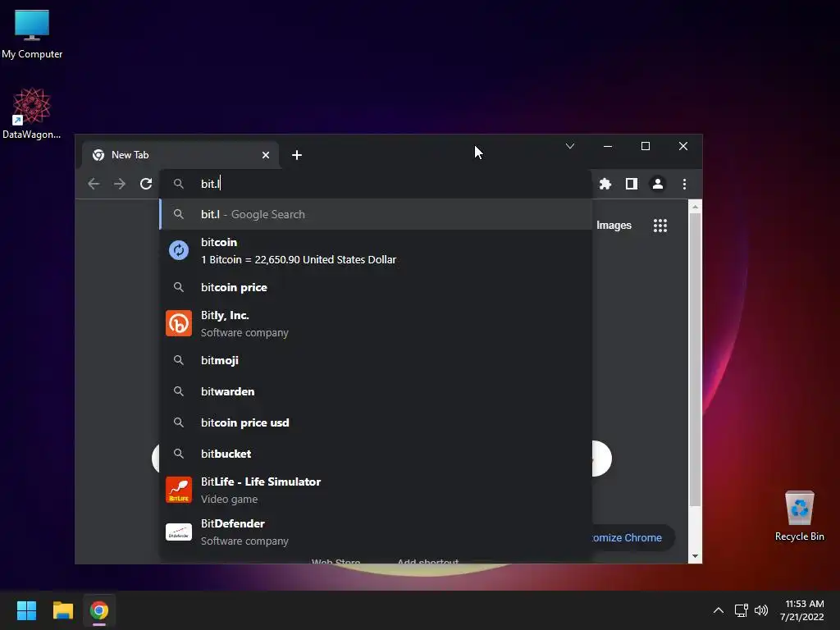Select 'Bitly, Inc.' suggestion text
This screenshot has width=840, height=630.
coord(225,315)
